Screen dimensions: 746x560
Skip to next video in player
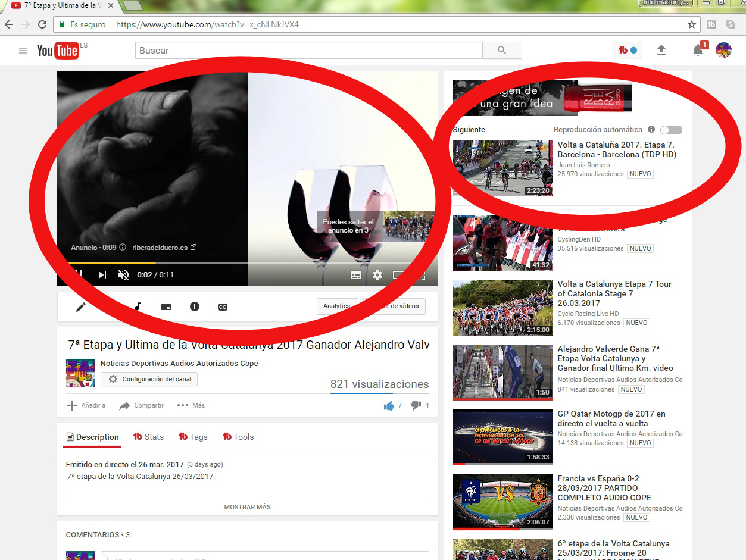click(102, 274)
